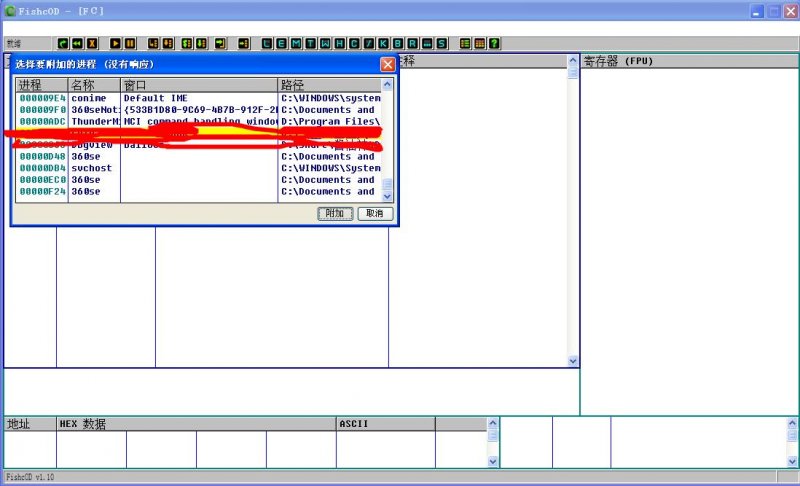
Task: Select 360se process with ID 00000D48
Action: coord(199,157)
